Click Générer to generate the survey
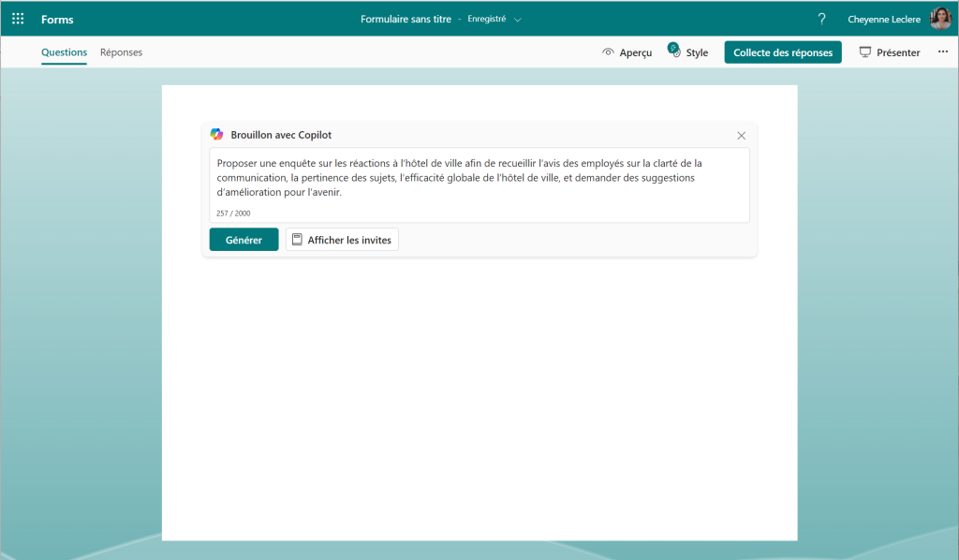 click(243, 239)
